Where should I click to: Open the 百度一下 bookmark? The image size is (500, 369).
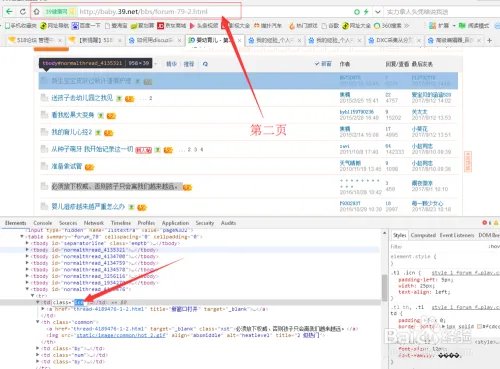86,26
